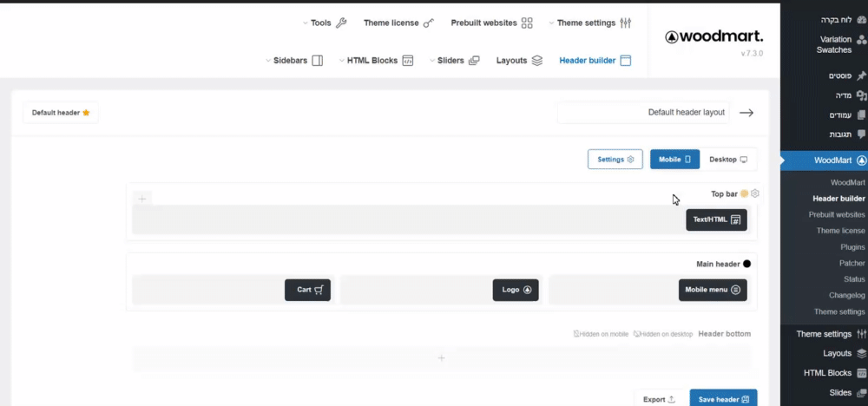Image resolution: width=868 pixels, height=406 pixels.
Task: Click the Theme license key icon
Action: 429,23
